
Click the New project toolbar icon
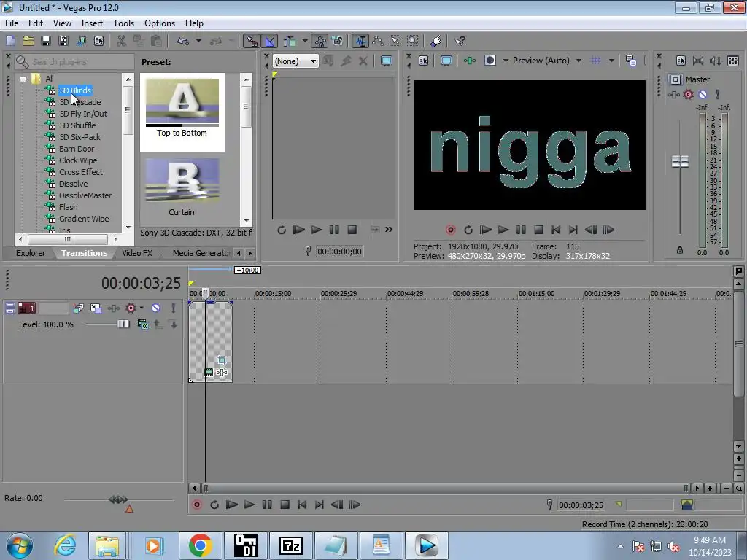tap(10, 41)
